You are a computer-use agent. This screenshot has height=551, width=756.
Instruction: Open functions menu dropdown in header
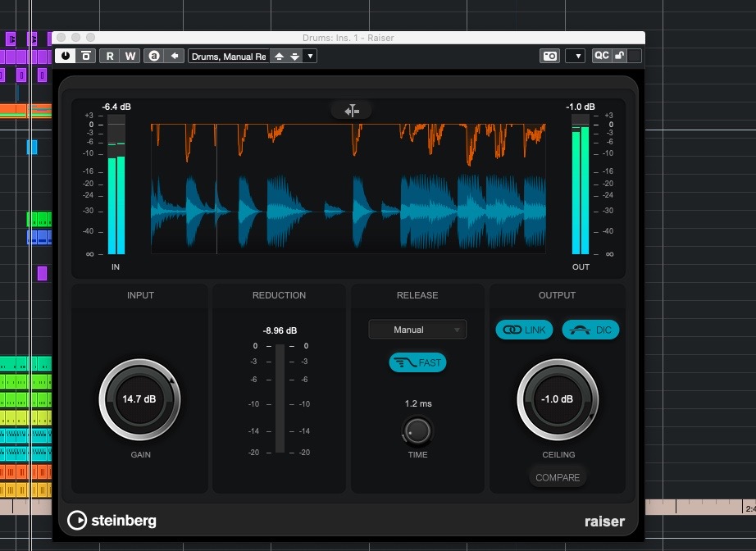576,56
